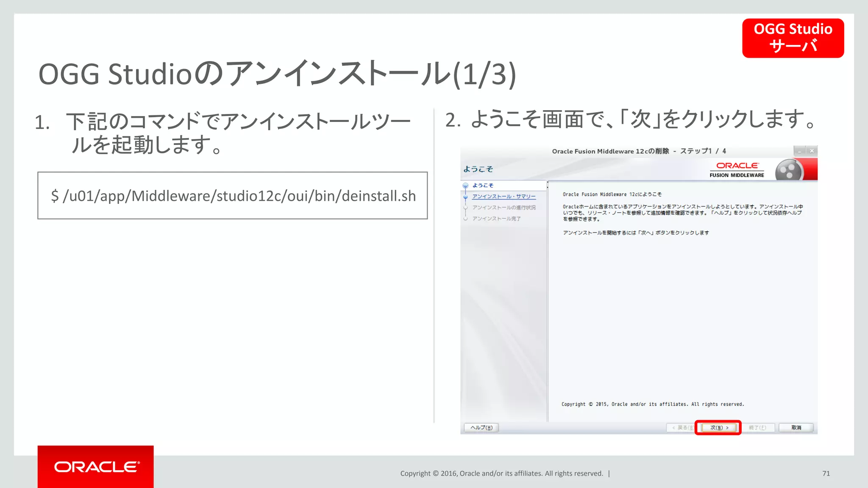The height and width of the screenshot is (488, 868).
Task: Click the window title 'Oracle Fusion Middleware 12cの削除'
Action: 610,151
